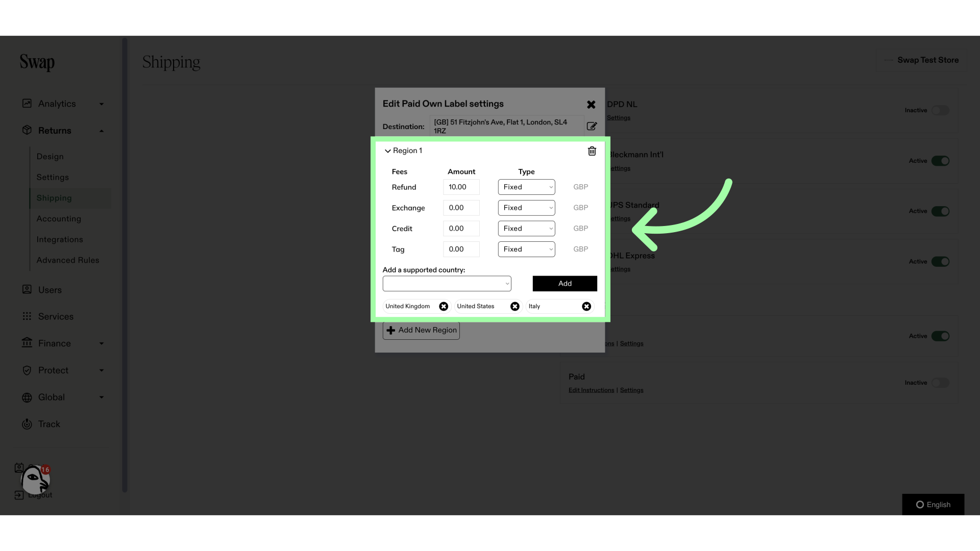Image resolution: width=980 pixels, height=551 pixels.
Task: Edit the destination address with the pencil icon
Action: point(592,127)
